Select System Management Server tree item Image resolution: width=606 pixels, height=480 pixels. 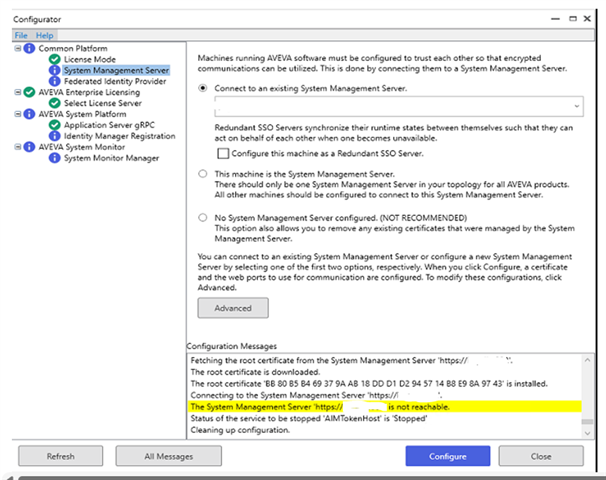(116, 70)
